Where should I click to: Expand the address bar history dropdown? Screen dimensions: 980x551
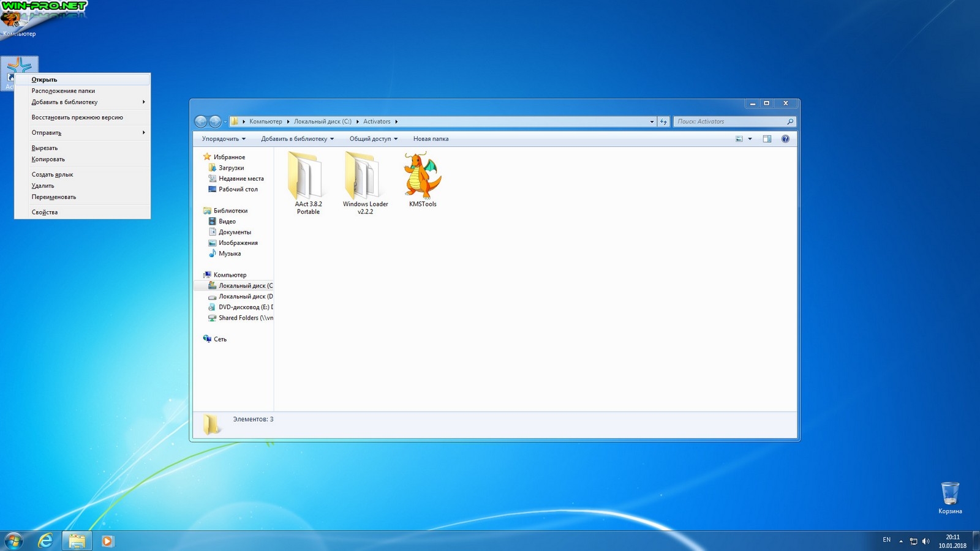(x=652, y=122)
